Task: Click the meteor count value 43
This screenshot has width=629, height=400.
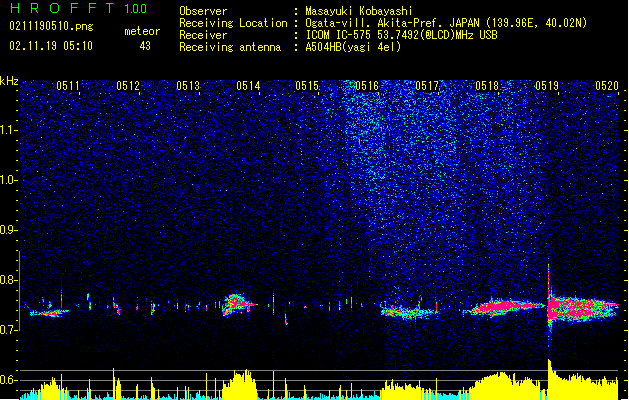Action: click(145, 46)
